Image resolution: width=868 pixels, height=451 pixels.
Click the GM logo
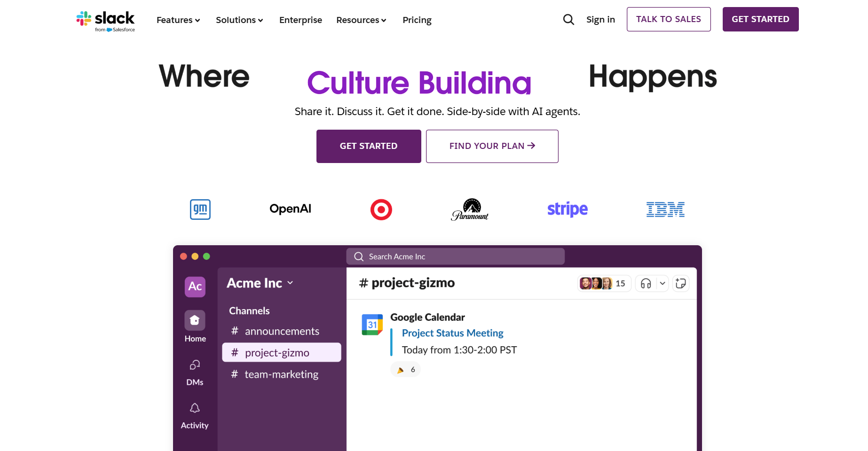[200, 210]
